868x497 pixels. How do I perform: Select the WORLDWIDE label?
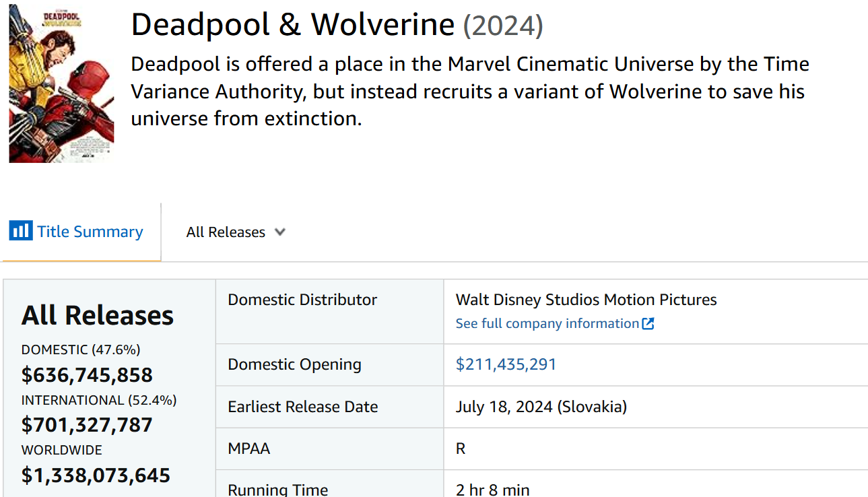[x=62, y=450]
